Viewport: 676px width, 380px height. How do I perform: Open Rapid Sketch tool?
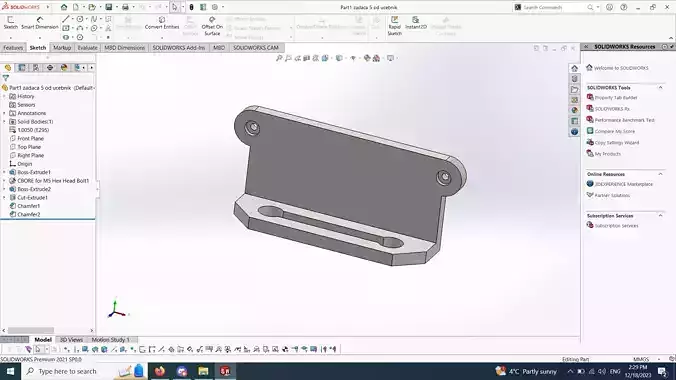(x=394, y=26)
